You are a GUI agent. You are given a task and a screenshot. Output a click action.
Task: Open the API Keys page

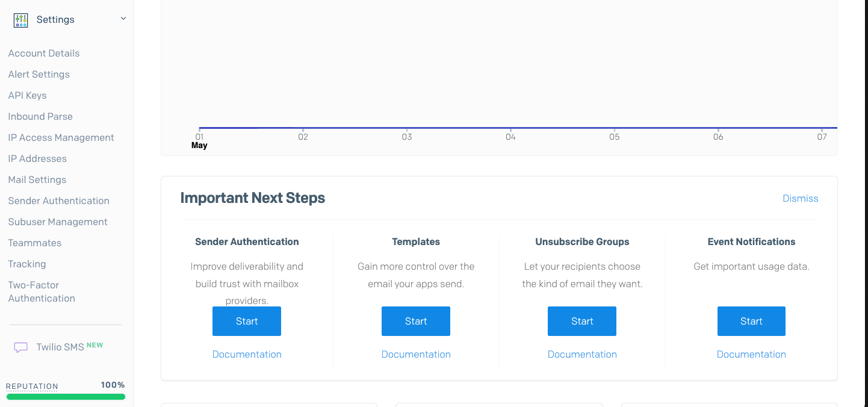coord(28,95)
